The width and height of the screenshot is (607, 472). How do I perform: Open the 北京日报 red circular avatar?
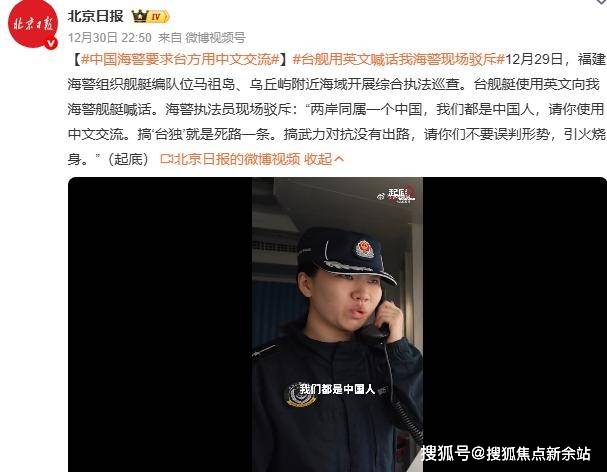(33, 24)
